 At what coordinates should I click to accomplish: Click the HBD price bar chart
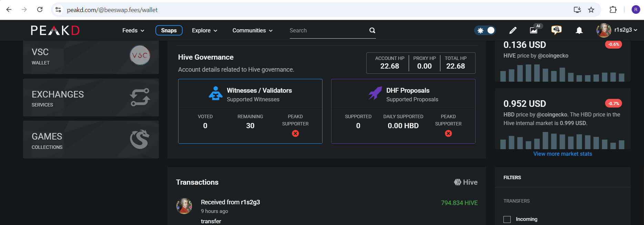(x=562, y=141)
